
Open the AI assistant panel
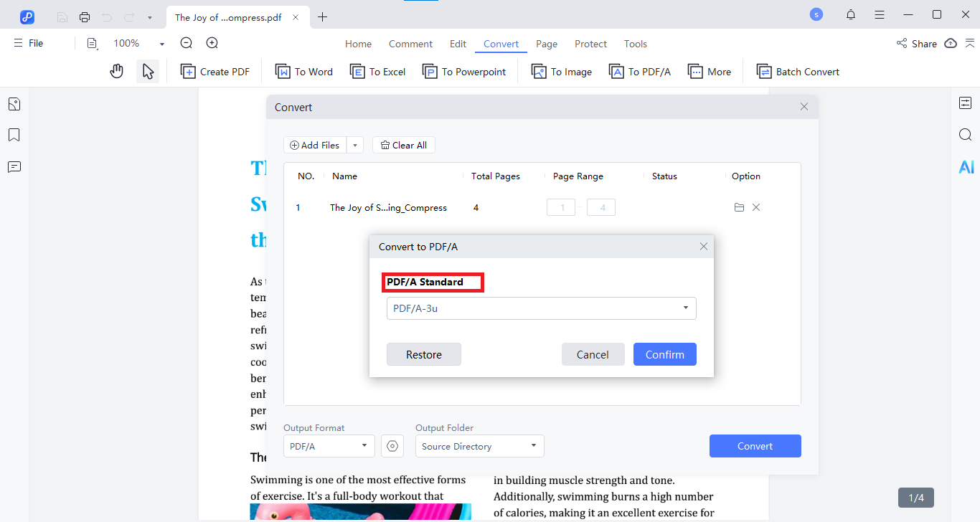966,166
